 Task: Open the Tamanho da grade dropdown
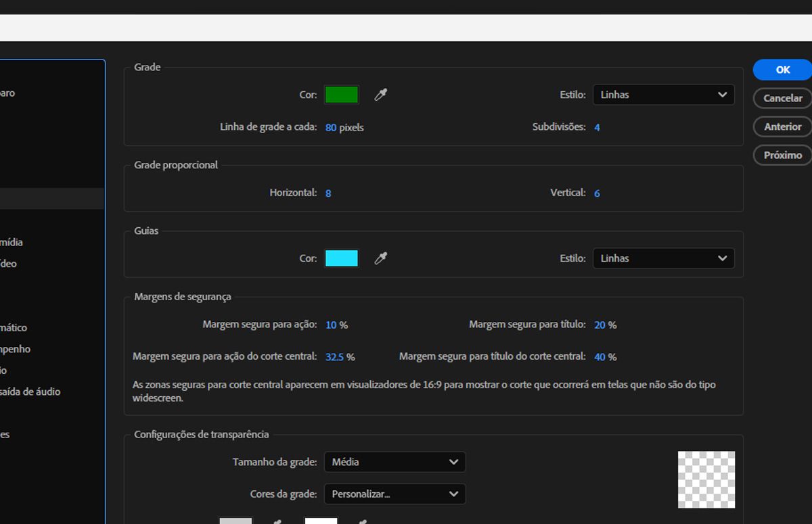pos(395,462)
